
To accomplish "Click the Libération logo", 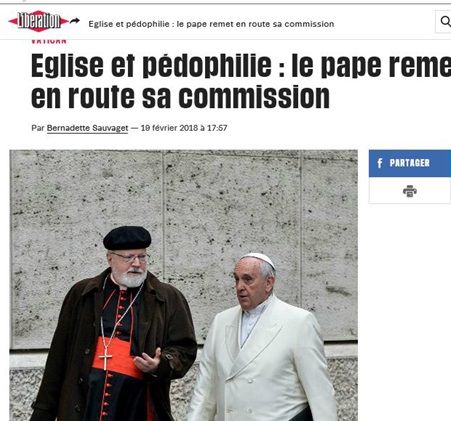I will point(39,21).
